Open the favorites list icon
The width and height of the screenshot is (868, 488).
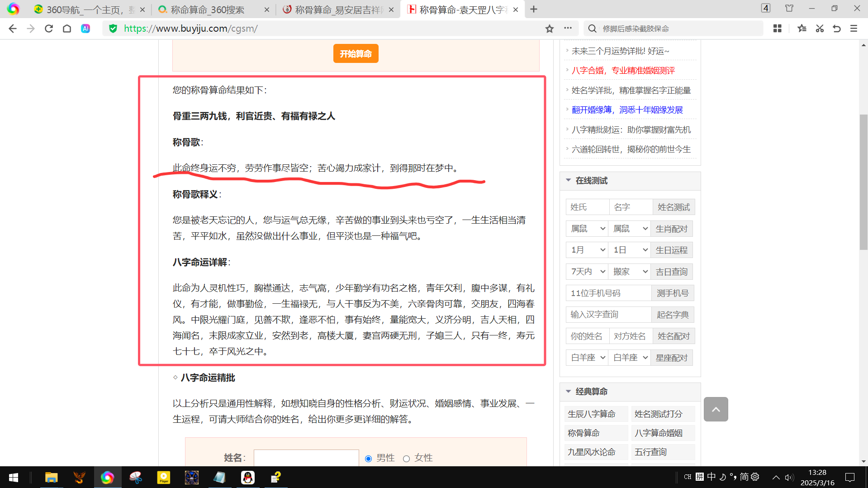pos(802,29)
